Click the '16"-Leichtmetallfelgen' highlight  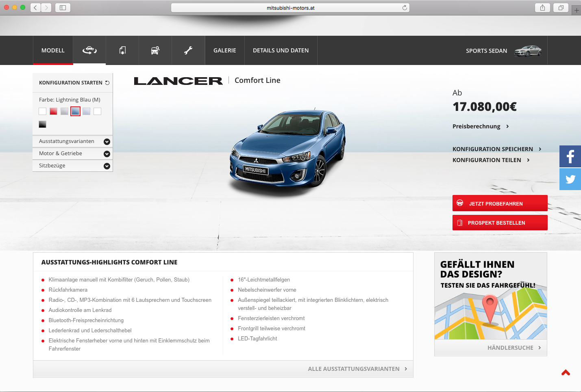(264, 280)
